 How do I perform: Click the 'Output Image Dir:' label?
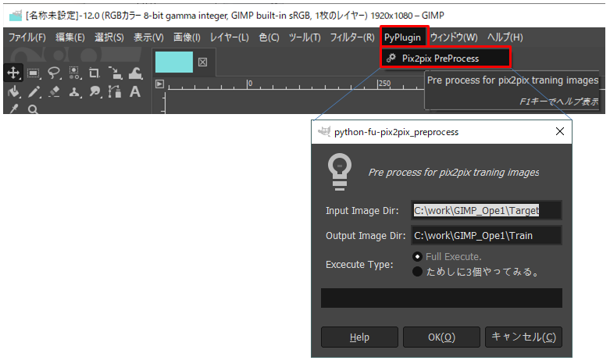pos(366,236)
